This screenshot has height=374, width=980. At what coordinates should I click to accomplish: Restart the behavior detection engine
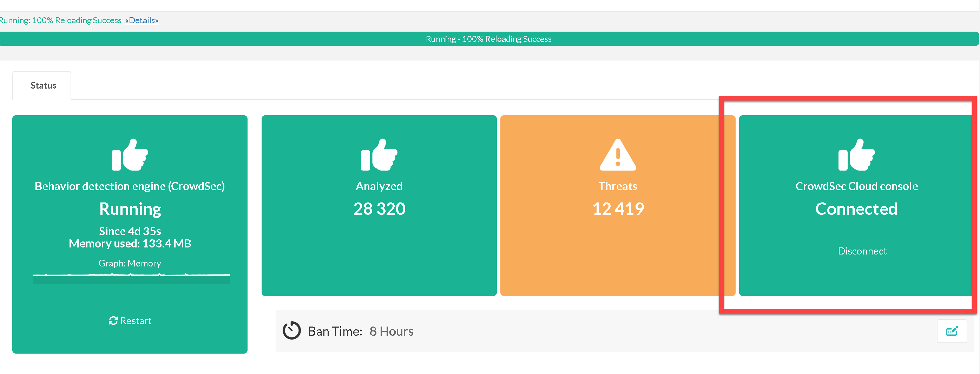coord(130,321)
